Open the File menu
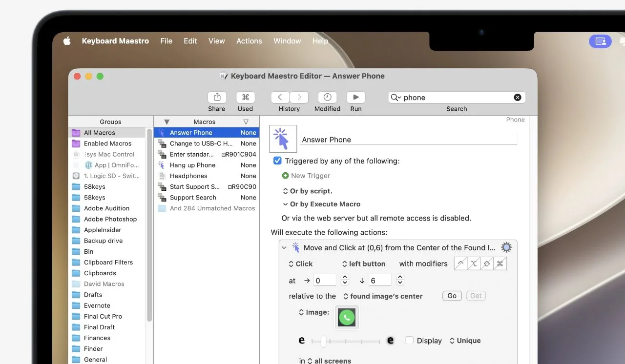 pyautogui.click(x=167, y=41)
